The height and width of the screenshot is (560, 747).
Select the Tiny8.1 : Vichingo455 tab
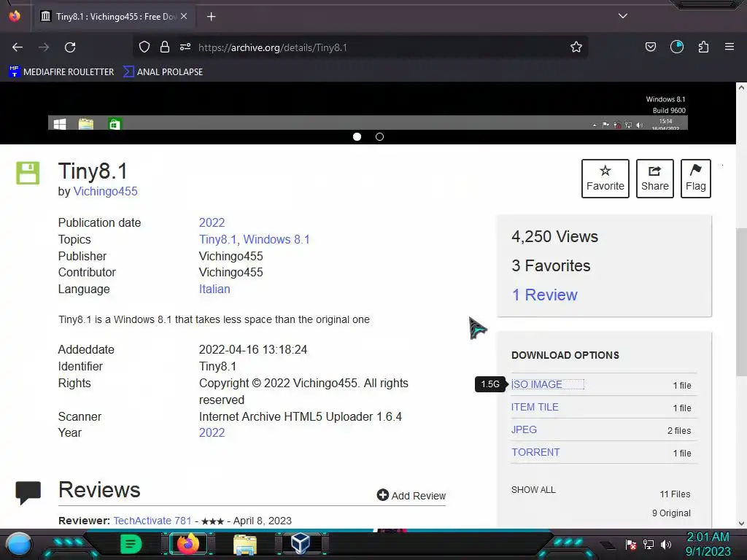click(x=115, y=17)
